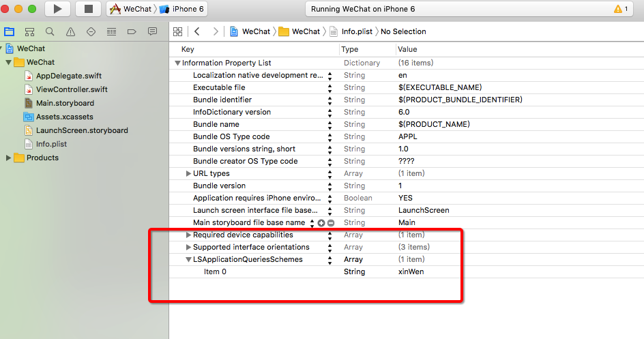Click the xinWen value cell

tap(411, 271)
